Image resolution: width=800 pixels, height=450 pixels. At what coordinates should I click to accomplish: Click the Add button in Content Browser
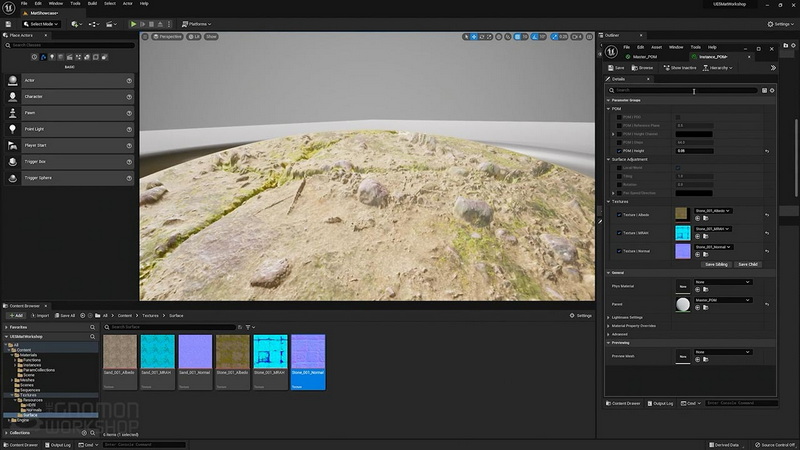coord(16,315)
